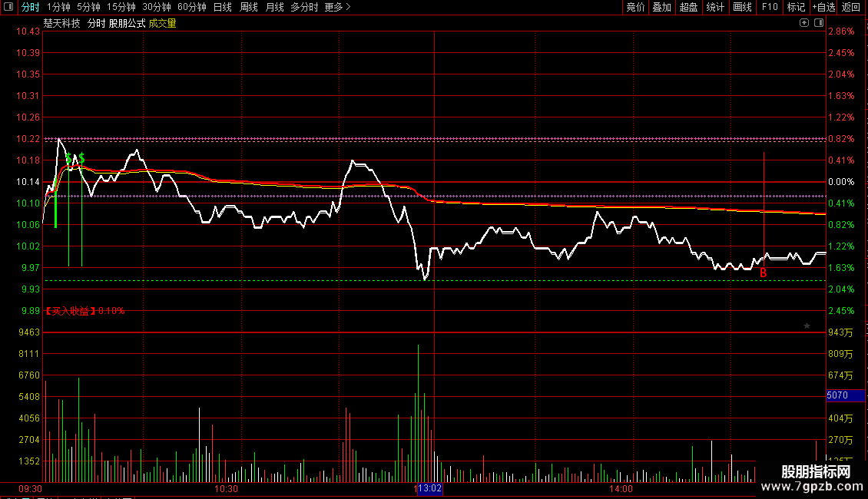
Task: Click the 9463 volume axis label
Action: click(x=29, y=332)
